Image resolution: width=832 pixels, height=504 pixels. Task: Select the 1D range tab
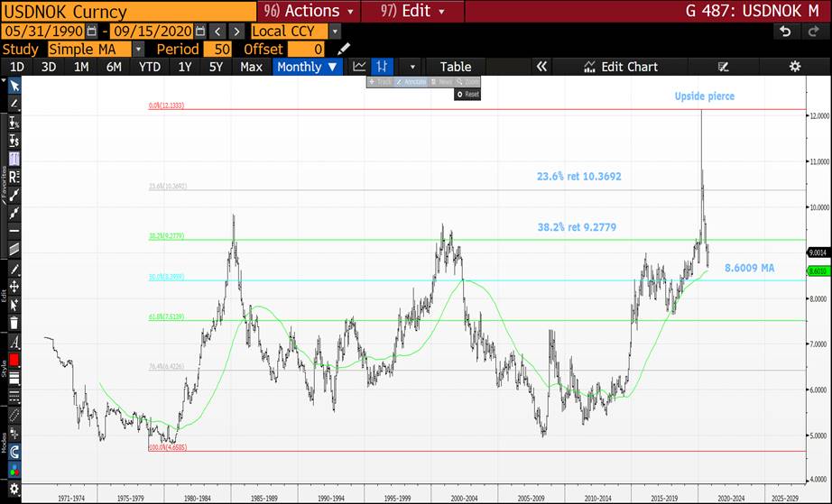pyautogui.click(x=17, y=67)
